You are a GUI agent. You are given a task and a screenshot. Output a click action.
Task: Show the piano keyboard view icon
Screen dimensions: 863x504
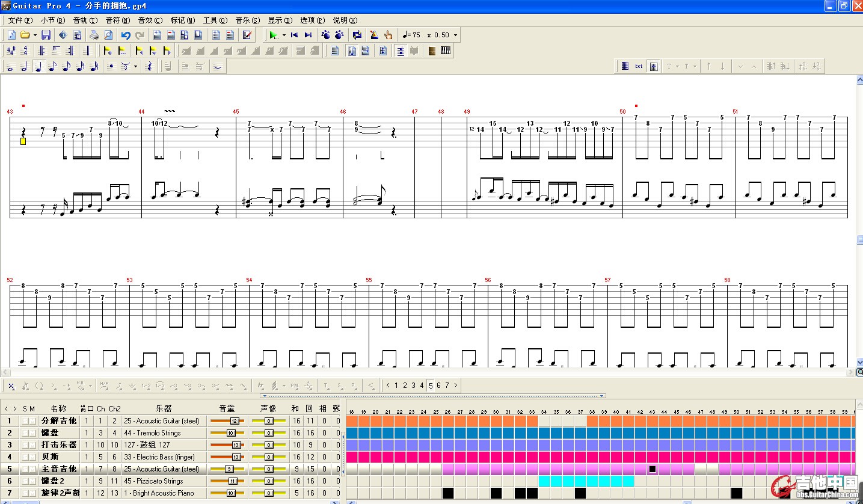tap(446, 51)
